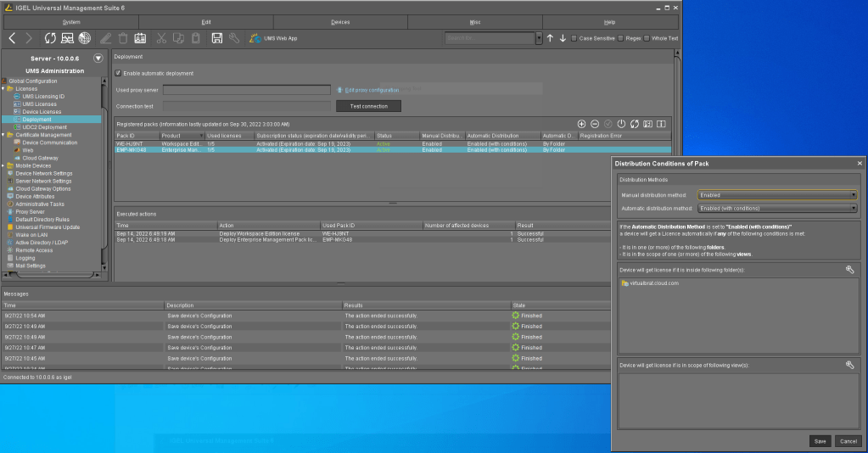Check the Whole Text search option
868x453 pixels.
(x=647, y=38)
